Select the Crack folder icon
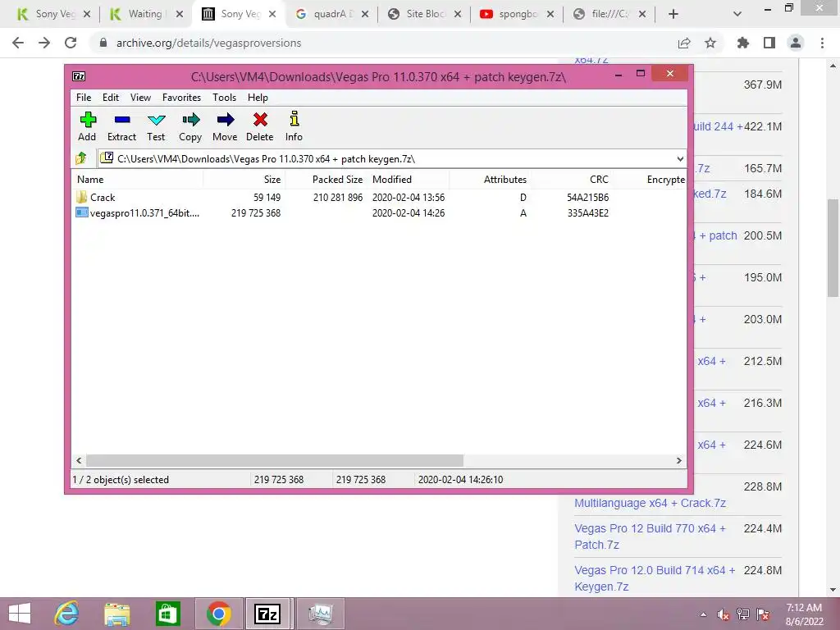 click(x=81, y=197)
